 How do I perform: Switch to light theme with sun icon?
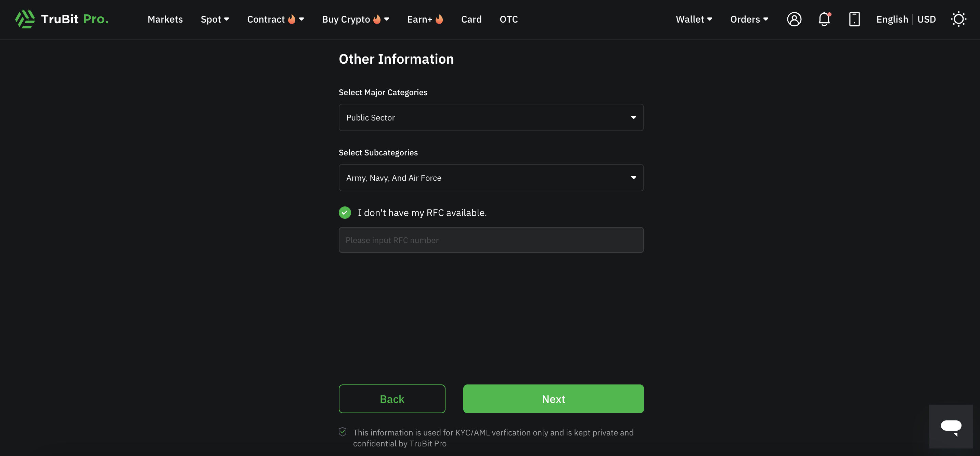pos(958,19)
